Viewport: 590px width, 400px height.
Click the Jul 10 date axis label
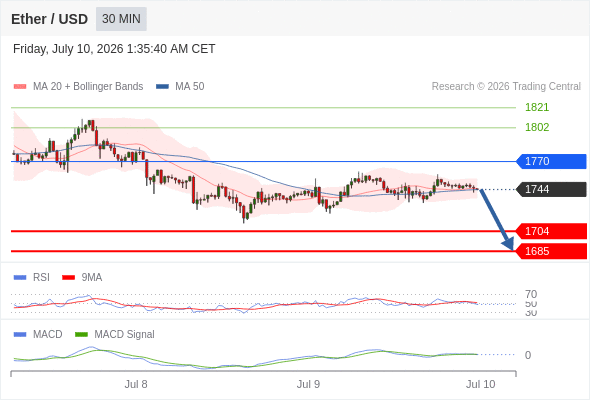[x=481, y=384]
